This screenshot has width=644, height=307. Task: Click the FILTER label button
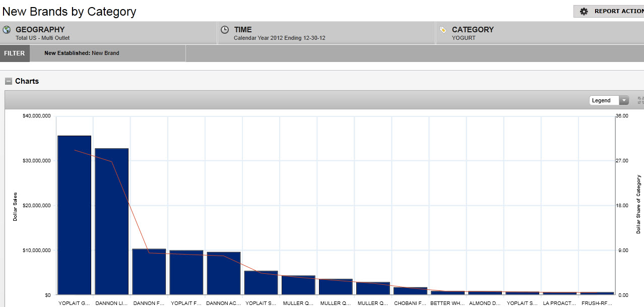[15, 53]
